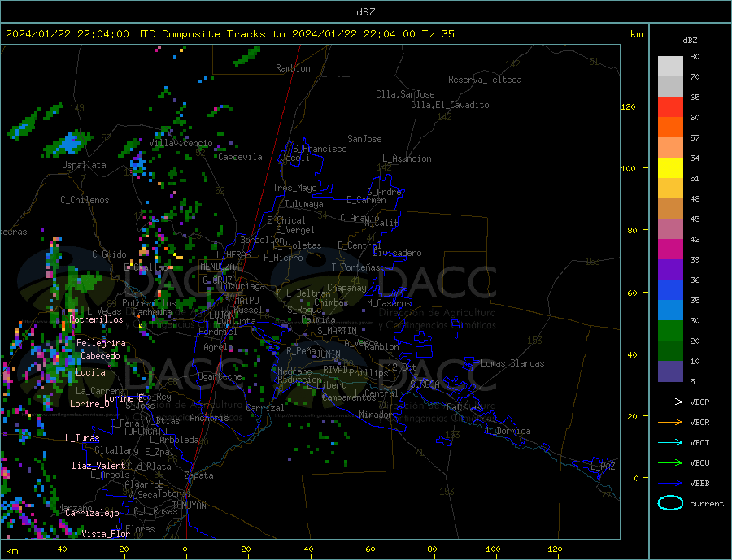The width and height of the screenshot is (732, 560).
Task: Click the Capdevila place label
Action: coord(240,157)
